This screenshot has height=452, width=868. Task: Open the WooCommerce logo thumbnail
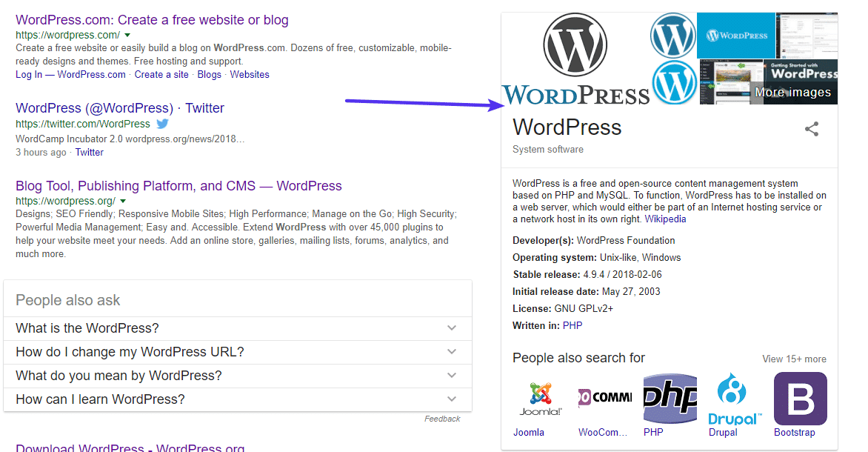click(x=605, y=399)
